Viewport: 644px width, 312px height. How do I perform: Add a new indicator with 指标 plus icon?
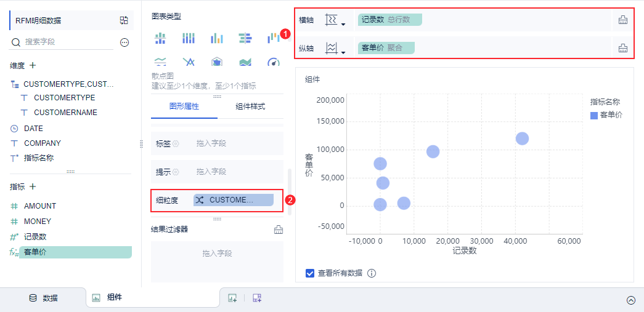[x=33, y=186]
